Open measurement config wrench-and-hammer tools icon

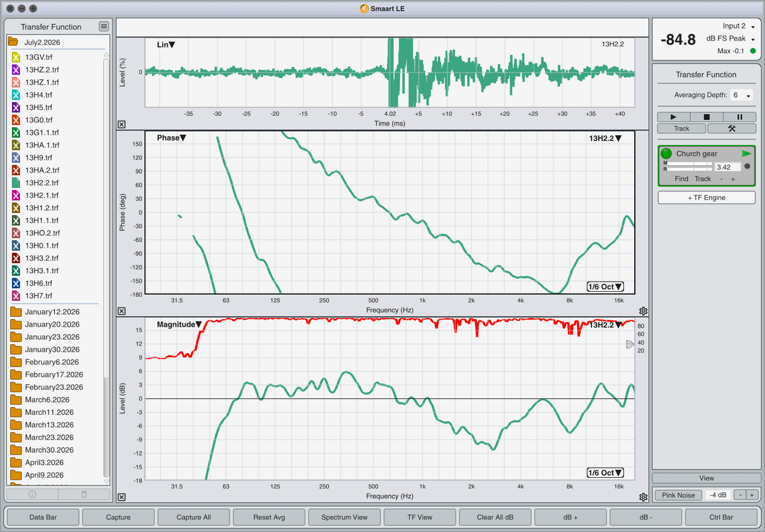point(731,128)
